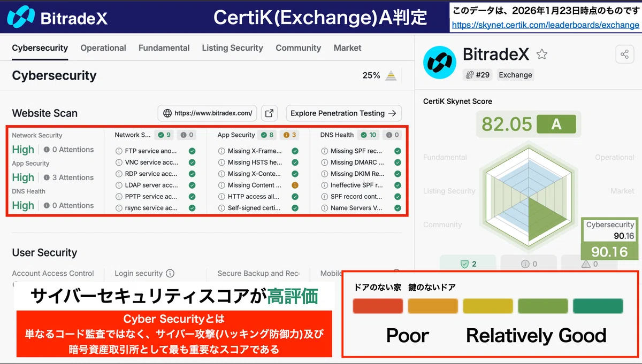Click the green check on HTTP access row
The height and width of the screenshot is (364, 642).
295,197
